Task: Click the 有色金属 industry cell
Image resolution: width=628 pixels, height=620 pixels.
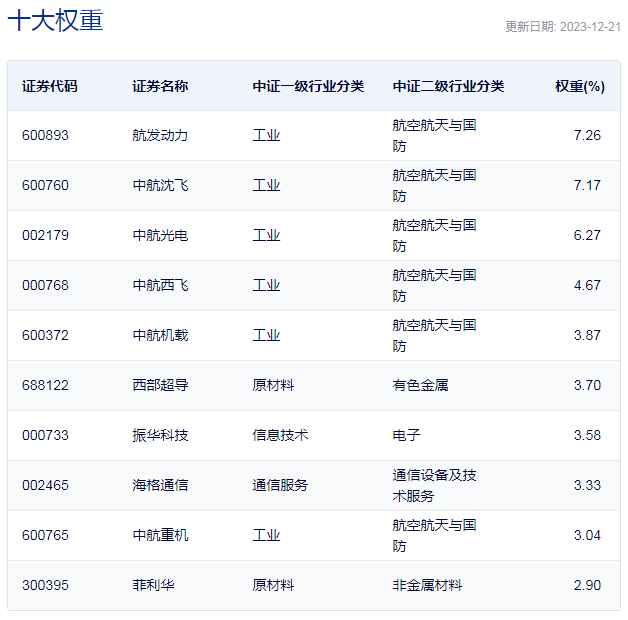Action: click(x=420, y=385)
